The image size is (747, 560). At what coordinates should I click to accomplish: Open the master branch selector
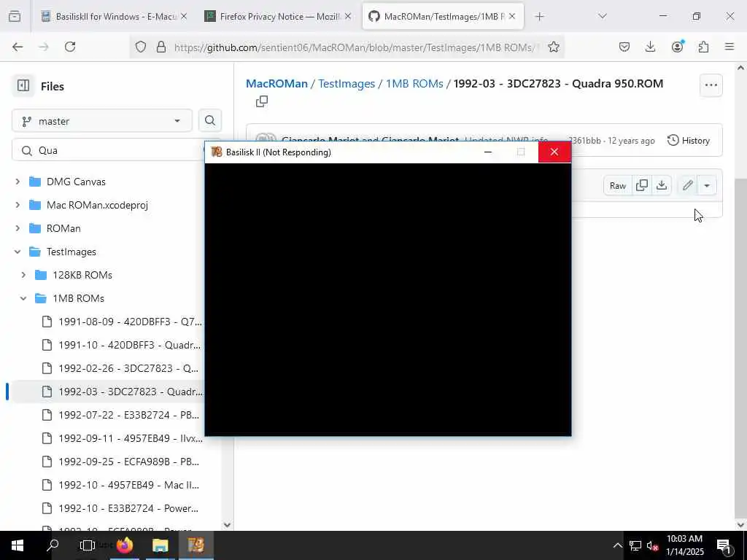pos(102,121)
